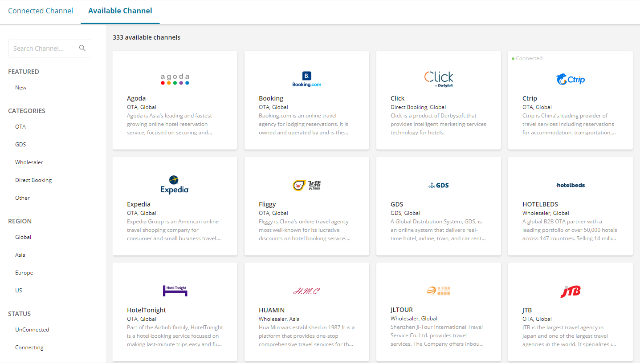
Task: Click the HOTELBEDS B2B description text
Action: [570, 230]
